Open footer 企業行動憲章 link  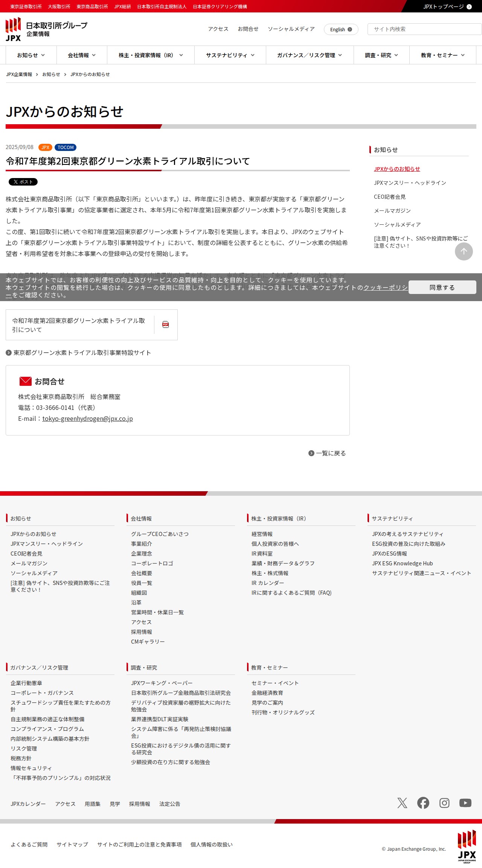point(26,683)
